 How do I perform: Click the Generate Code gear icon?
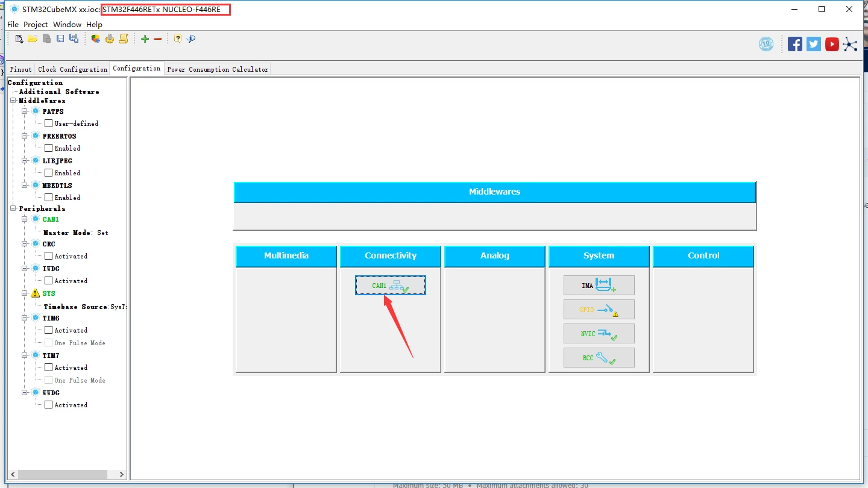(110, 39)
